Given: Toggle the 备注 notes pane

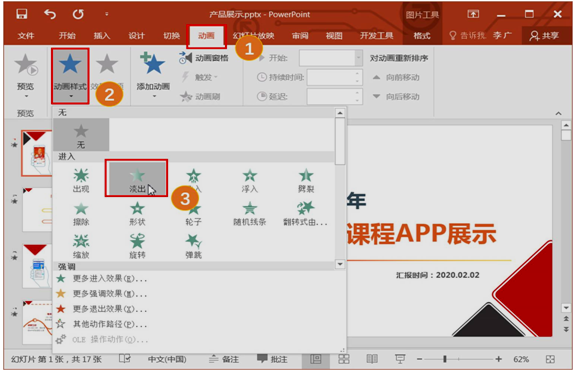Looking at the screenshot, I should [x=223, y=359].
